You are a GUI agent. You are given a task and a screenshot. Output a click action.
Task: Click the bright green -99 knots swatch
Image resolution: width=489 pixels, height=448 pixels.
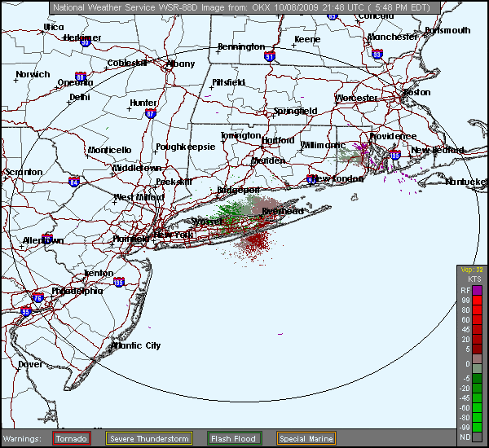tap(477, 427)
